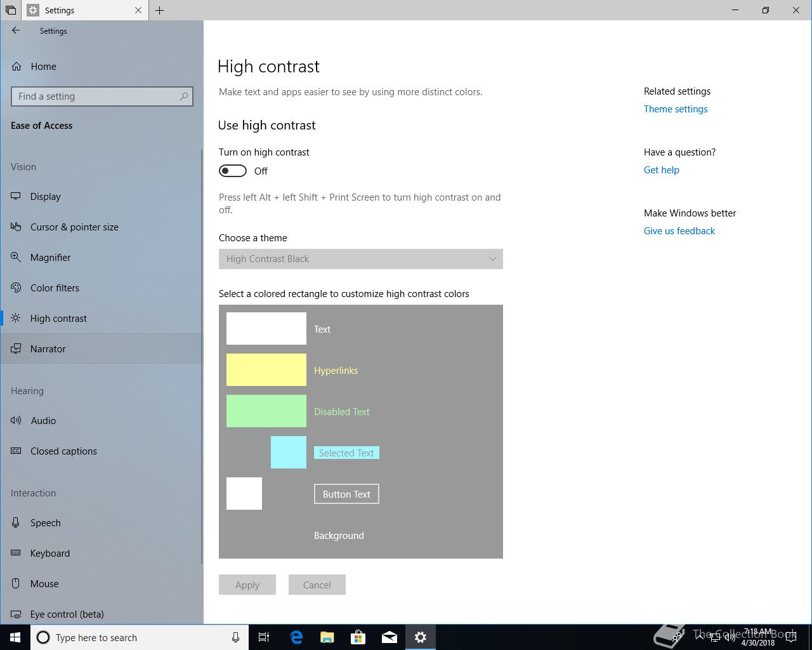Click the Speech microphone icon in sidebar
The image size is (812, 650).
[x=16, y=522]
